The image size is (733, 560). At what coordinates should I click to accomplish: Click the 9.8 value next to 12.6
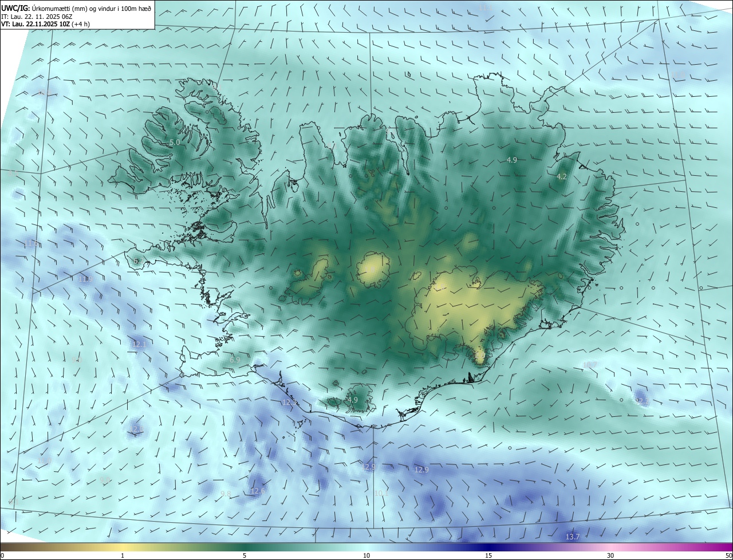pyautogui.click(x=226, y=494)
